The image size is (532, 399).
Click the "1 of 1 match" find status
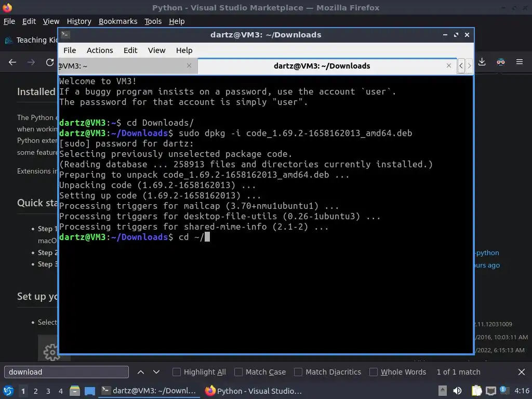pyautogui.click(x=458, y=372)
